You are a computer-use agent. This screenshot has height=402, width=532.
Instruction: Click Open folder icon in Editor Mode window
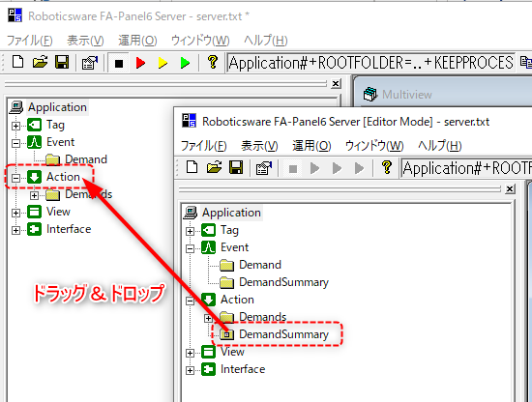point(214,167)
